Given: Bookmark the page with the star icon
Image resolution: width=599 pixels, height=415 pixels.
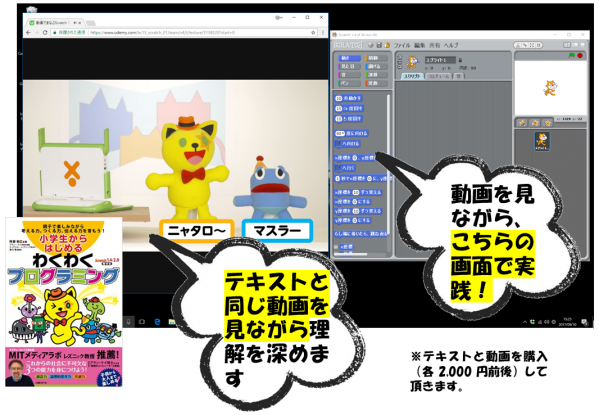Looking at the screenshot, I should click(x=313, y=32).
